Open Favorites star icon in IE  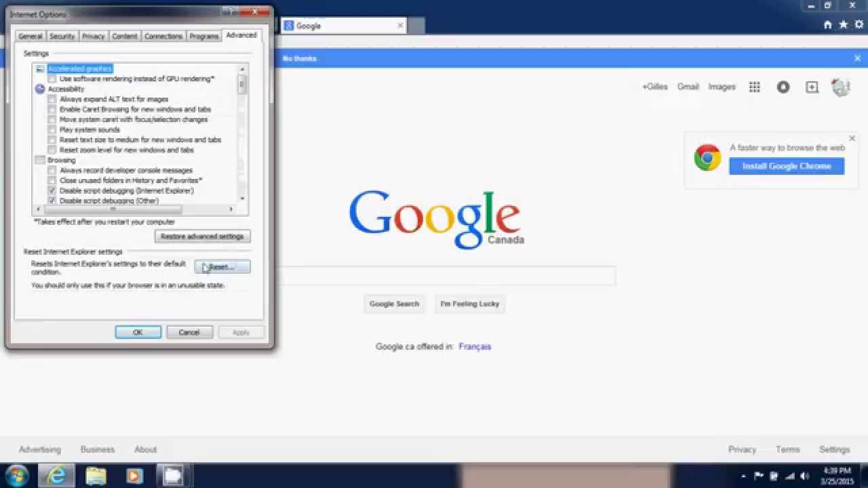[x=844, y=24]
